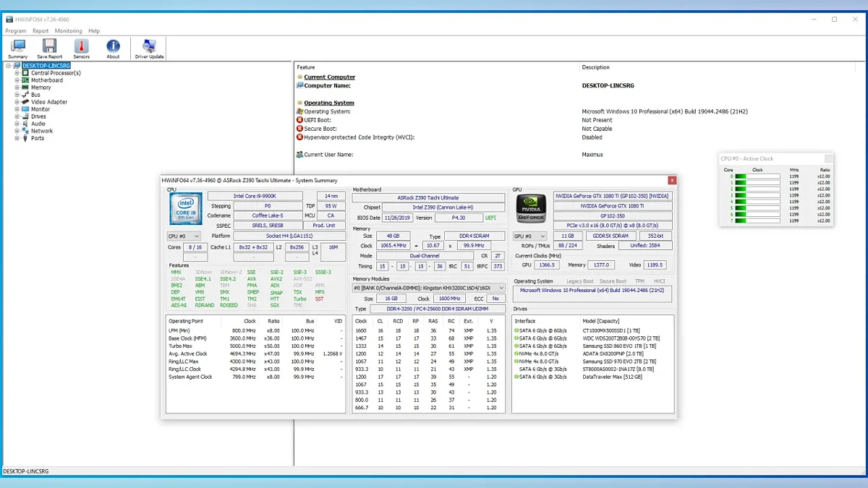Click the red X icon beside UEFI Boot
Image resolution: width=868 pixels, height=488 pixels.
[x=299, y=120]
